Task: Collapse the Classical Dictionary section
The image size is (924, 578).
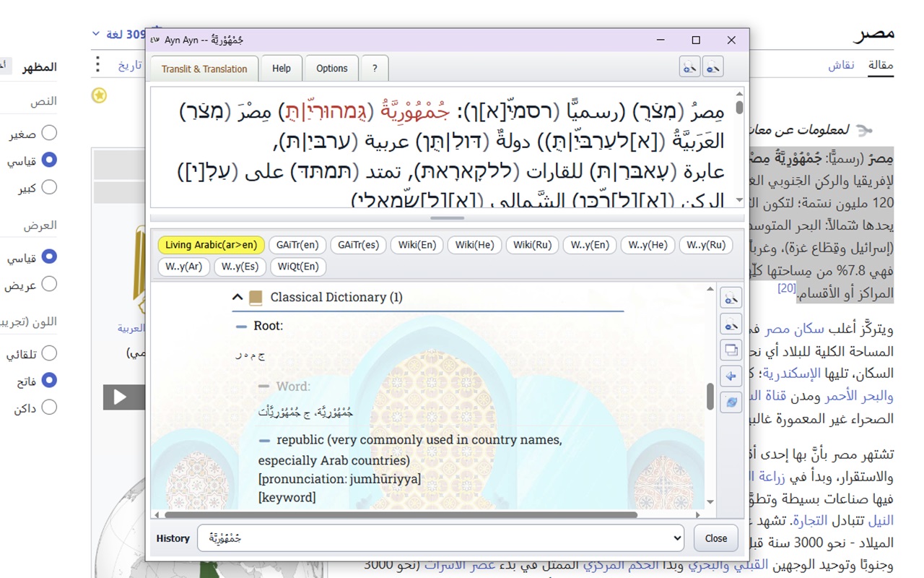Action: click(x=237, y=297)
